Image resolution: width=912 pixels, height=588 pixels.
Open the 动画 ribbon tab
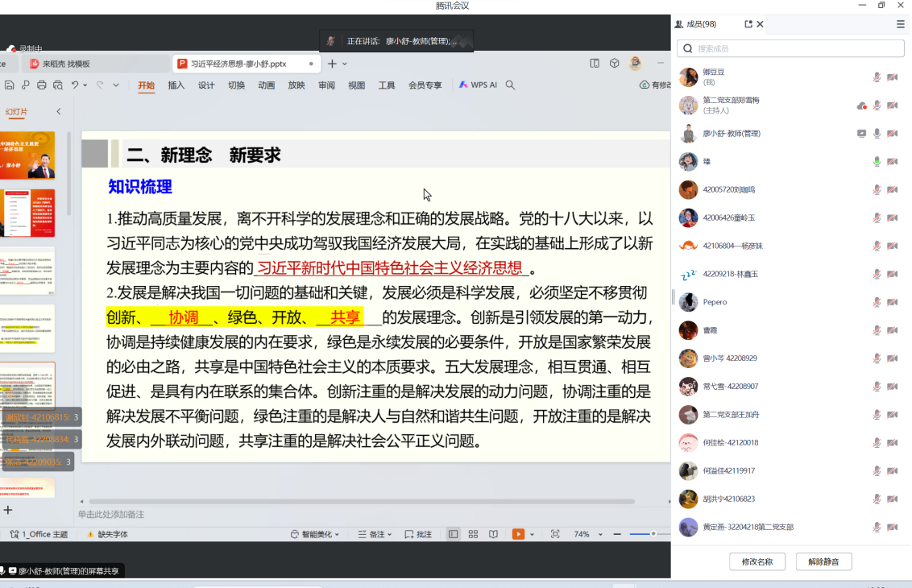pos(267,85)
